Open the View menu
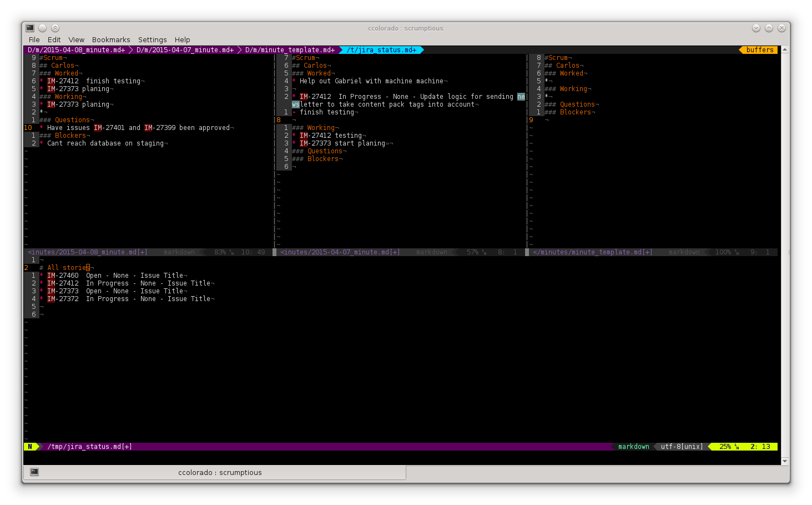Image resolution: width=812 pixels, height=505 pixels. pos(77,39)
